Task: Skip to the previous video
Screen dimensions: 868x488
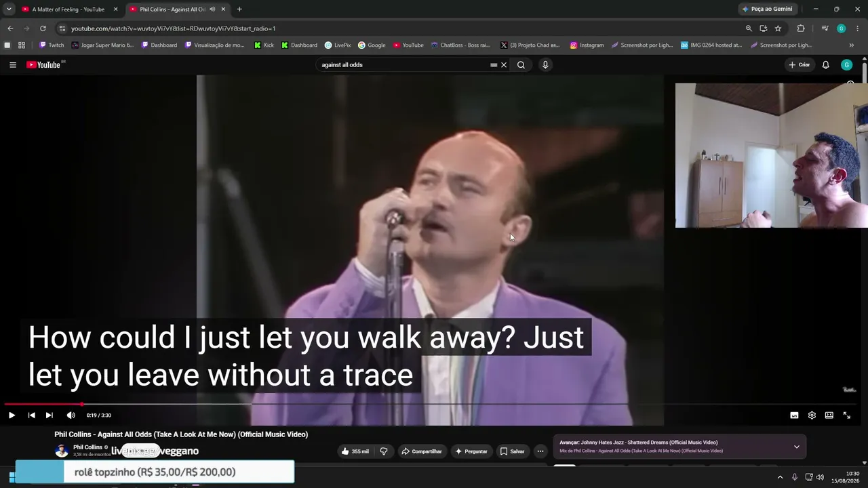Action: pos(31,415)
